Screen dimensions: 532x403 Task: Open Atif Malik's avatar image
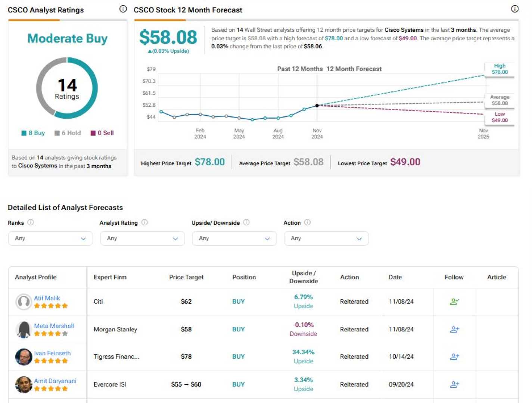coord(24,302)
